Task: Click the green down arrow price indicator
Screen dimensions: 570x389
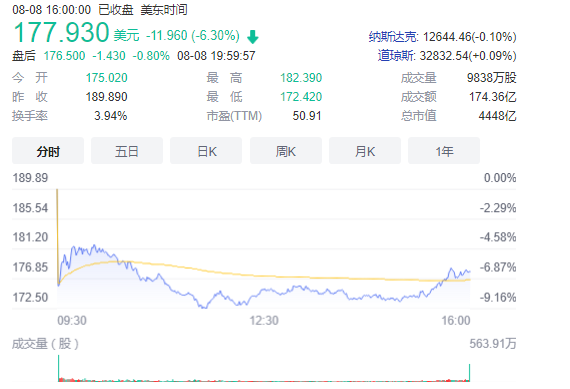Action: [253, 37]
